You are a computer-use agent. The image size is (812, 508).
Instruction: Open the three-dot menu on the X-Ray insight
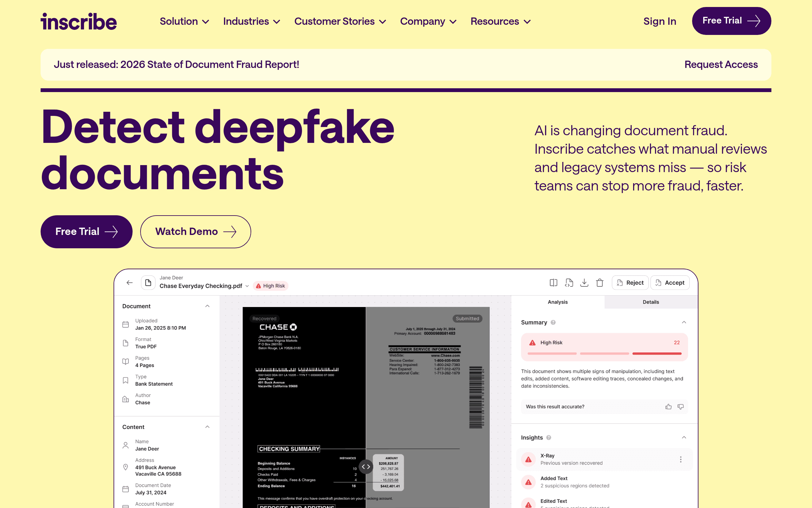[680, 459]
